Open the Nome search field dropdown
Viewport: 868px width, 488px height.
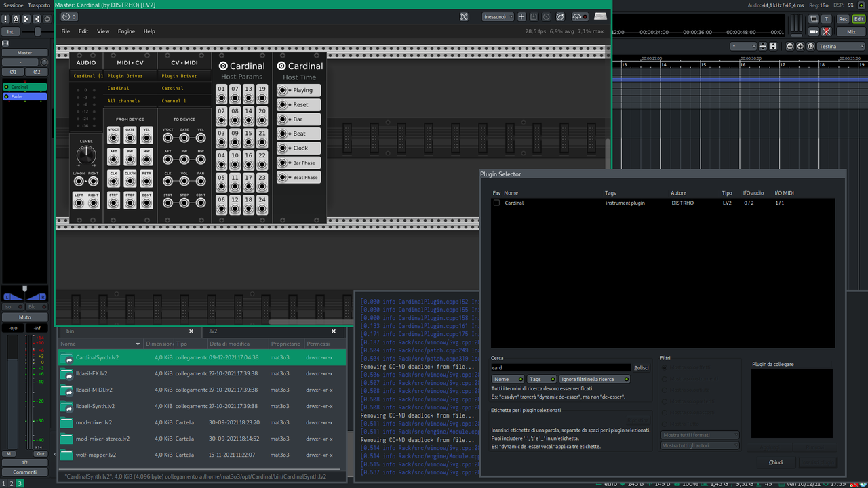508,380
